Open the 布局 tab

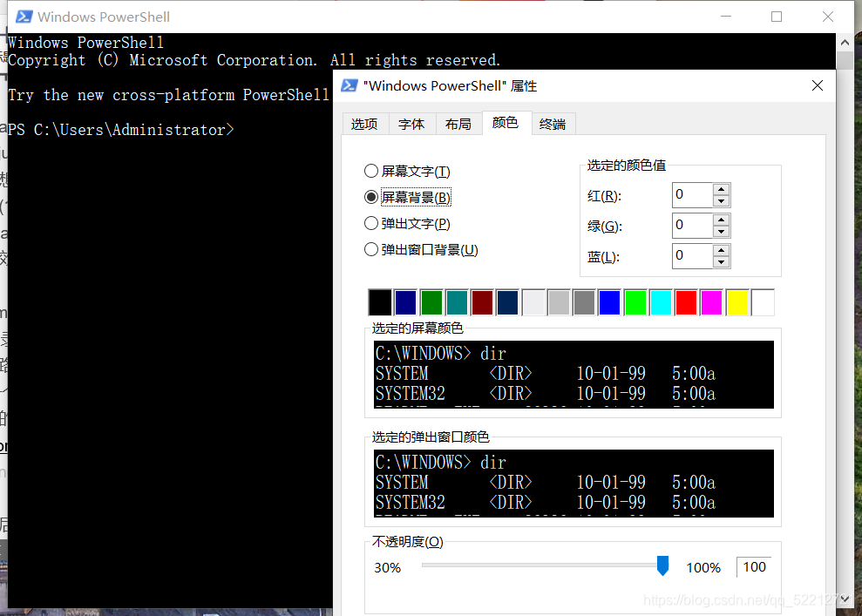458,123
